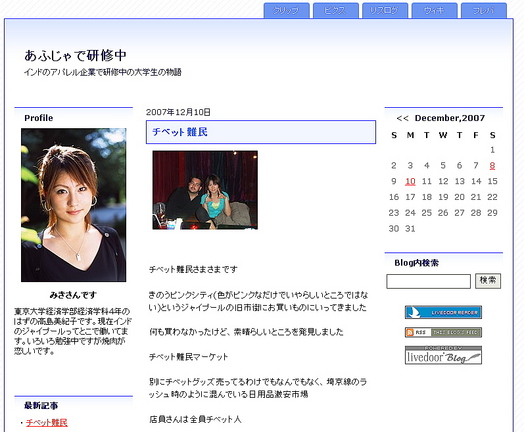Focus the Blog内検索 search field
The width and height of the screenshot is (524, 432).
pos(428,281)
